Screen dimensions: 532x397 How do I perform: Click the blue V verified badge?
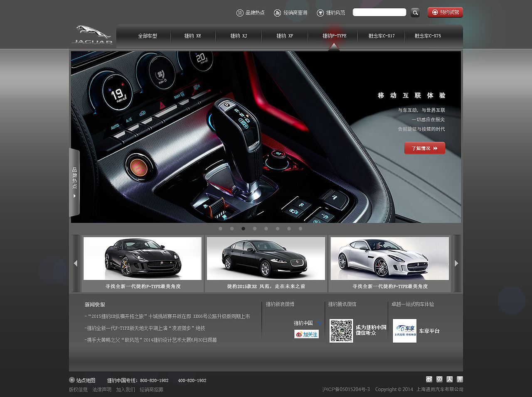click(x=319, y=323)
